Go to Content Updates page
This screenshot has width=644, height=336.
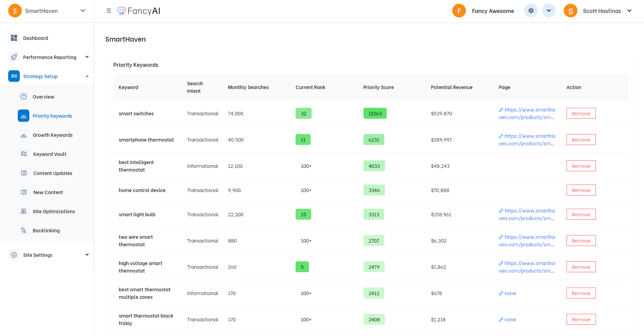(x=53, y=173)
